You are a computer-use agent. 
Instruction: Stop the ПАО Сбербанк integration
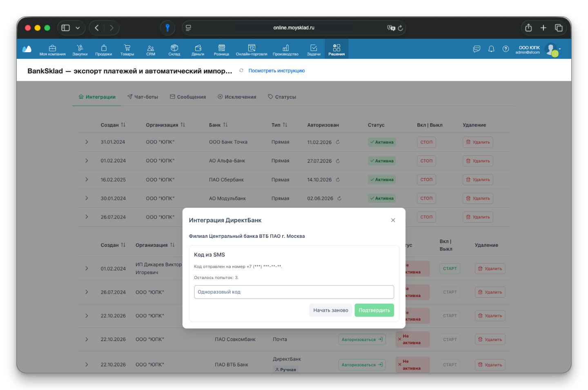426,179
